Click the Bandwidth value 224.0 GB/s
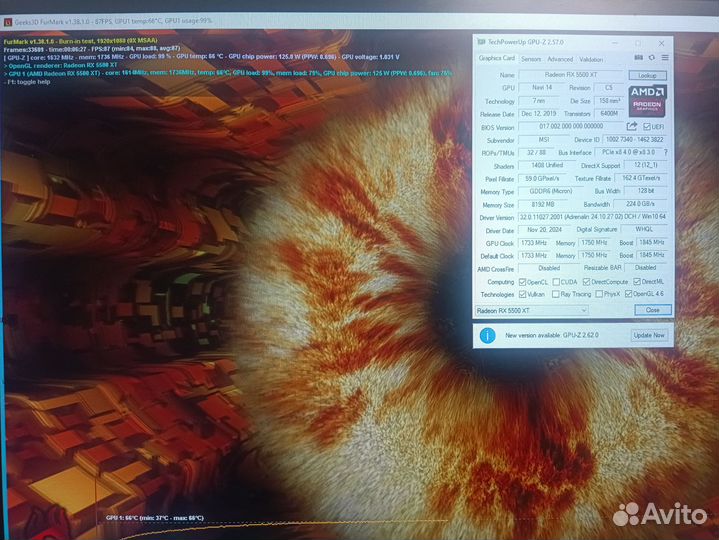The image size is (719, 540). point(640,204)
